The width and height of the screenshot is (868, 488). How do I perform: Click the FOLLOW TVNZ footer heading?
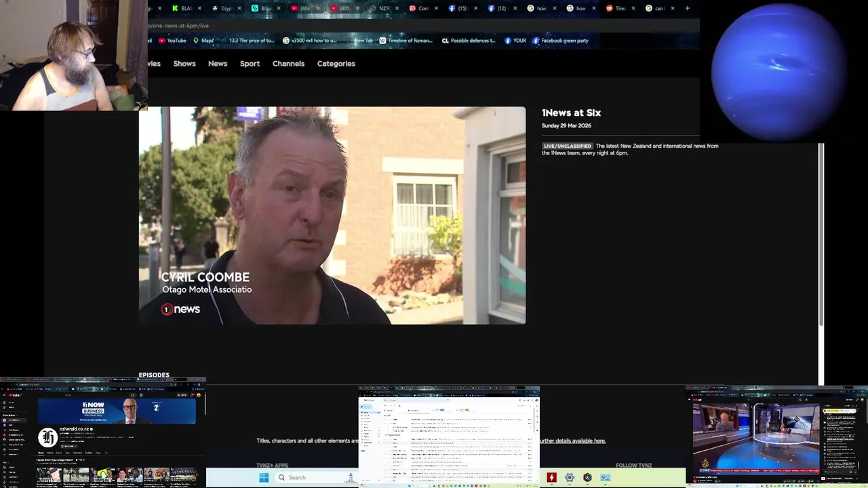(x=633, y=466)
